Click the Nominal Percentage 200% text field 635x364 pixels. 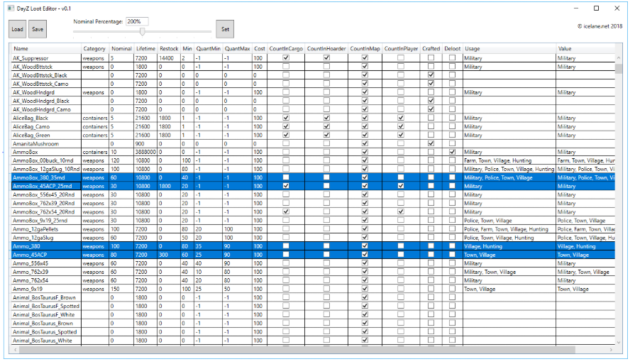click(137, 21)
